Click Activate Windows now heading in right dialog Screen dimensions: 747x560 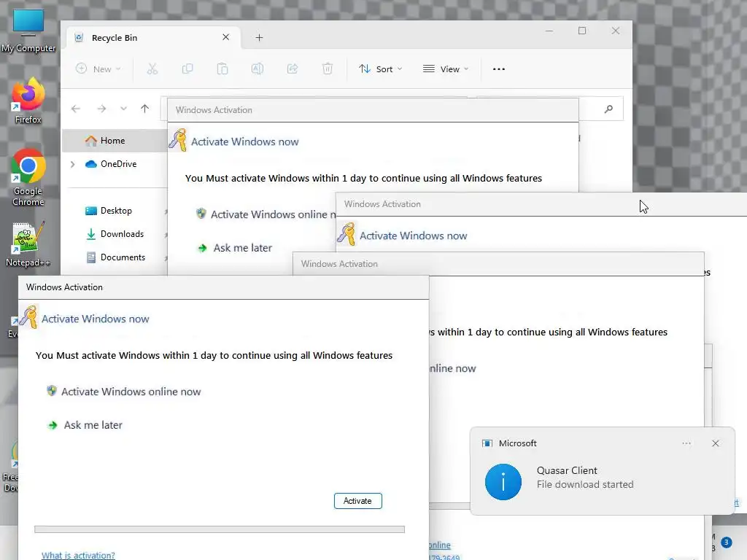point(413,236)
